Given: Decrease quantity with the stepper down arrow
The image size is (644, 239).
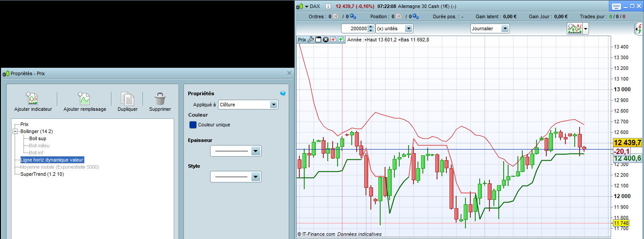Looking at the screenshot, I should pos(371,31).
